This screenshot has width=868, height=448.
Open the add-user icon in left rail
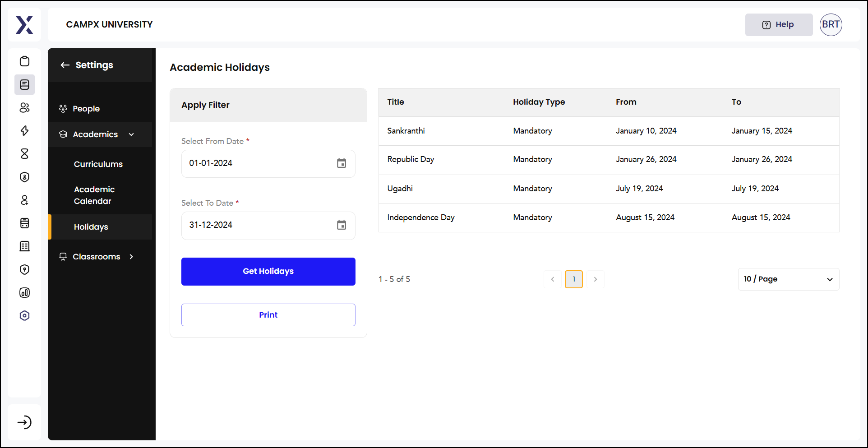25,200
